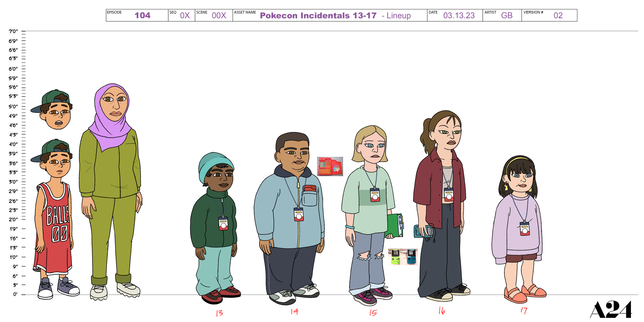The height and width of the screenshot is (322, 644).
Task: Click the Game Boy Color reference photo
Action: tap(403, 257)
